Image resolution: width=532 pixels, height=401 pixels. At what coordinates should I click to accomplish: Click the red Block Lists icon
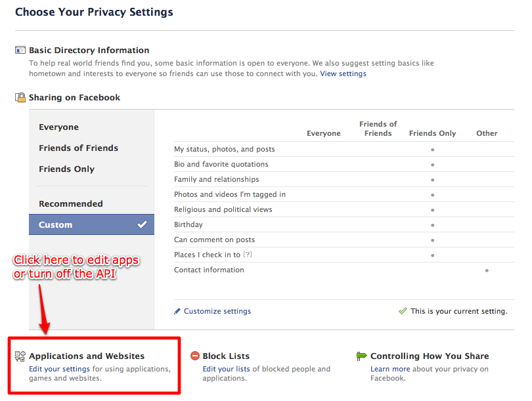[x=195, y=356]
